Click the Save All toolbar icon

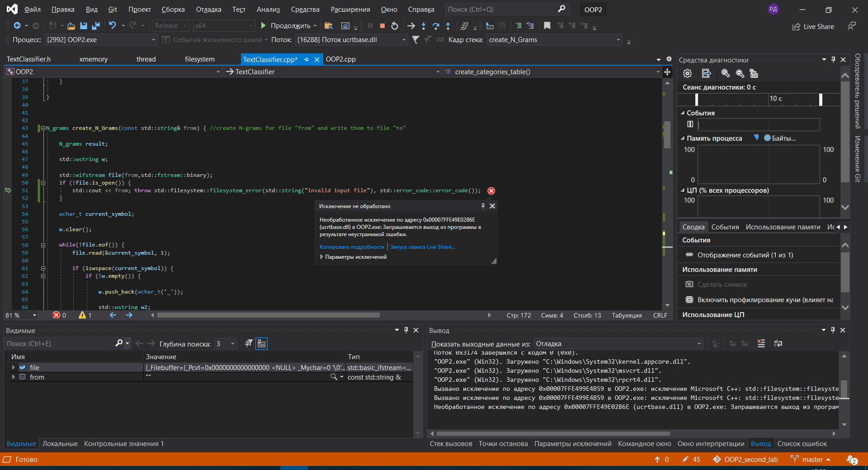tap(95, 26)
